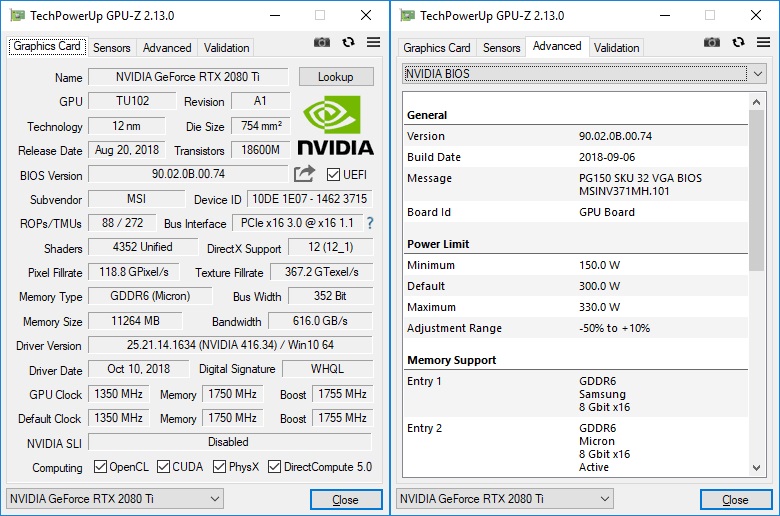Click Adjustment Range value -50% to +10%
This screenshot has width=780, height=516.
point(614,328)
